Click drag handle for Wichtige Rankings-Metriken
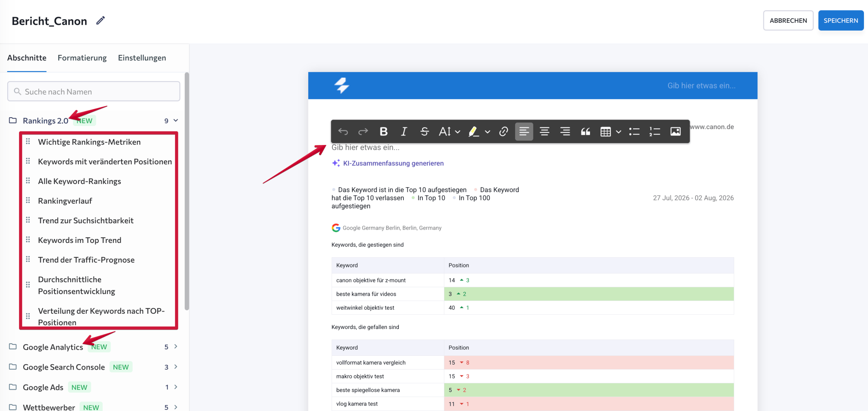Screen dimensions: 868x411 (x=28, y=141)
